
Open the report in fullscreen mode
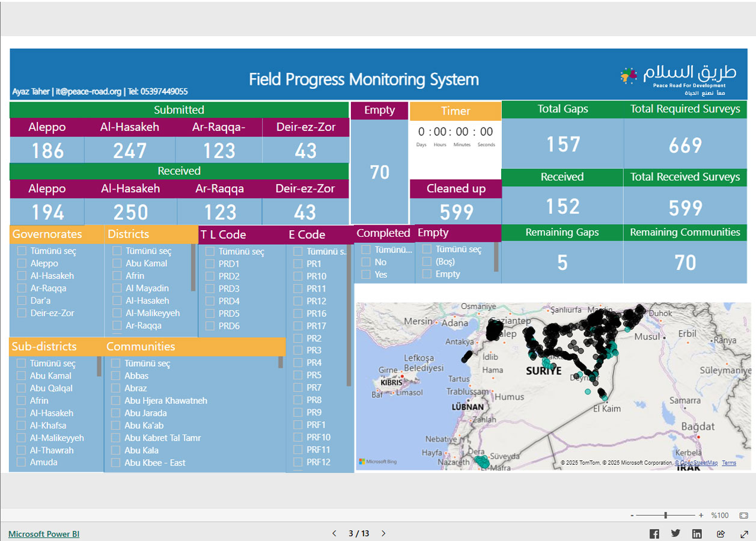[x=744, y=534]
